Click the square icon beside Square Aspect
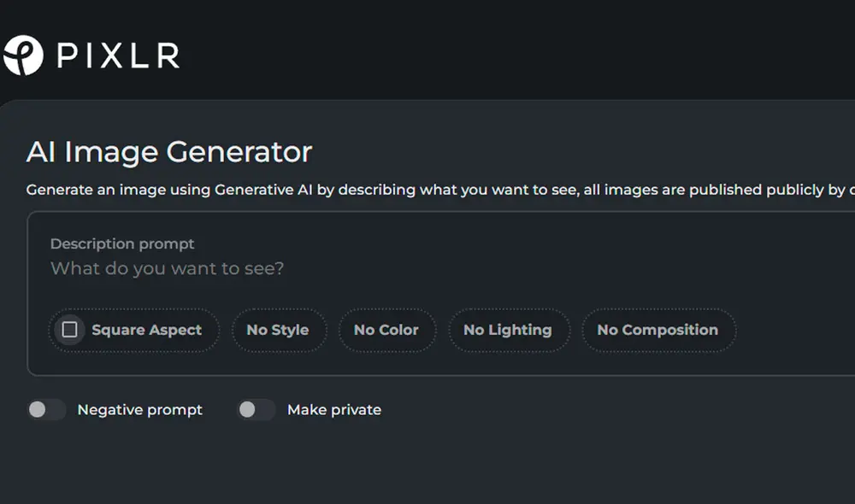855x504 pixels. (69, 330)
